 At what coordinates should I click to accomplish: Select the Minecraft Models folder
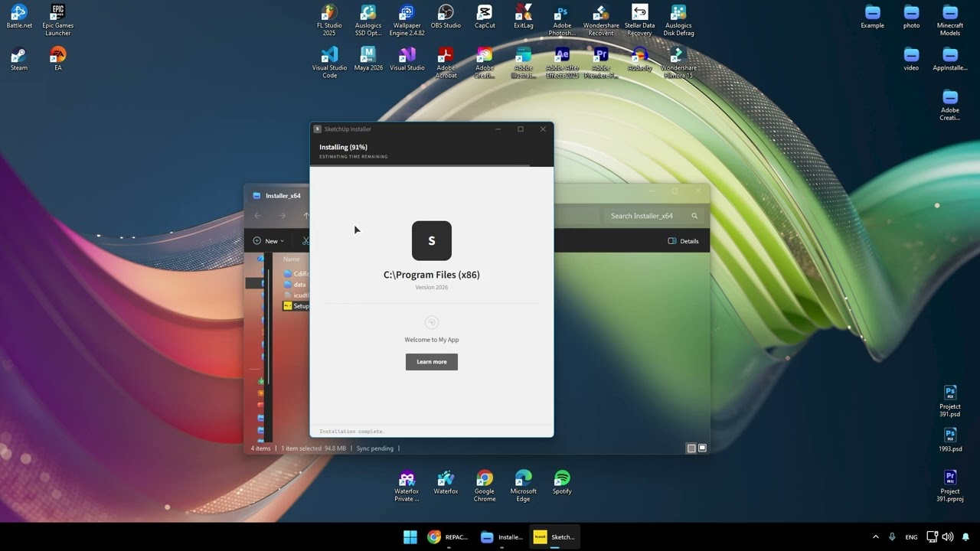(950, 20)
